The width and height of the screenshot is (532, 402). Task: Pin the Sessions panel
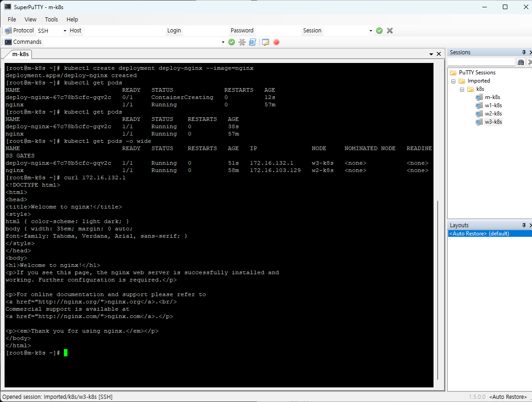point(524,52)
